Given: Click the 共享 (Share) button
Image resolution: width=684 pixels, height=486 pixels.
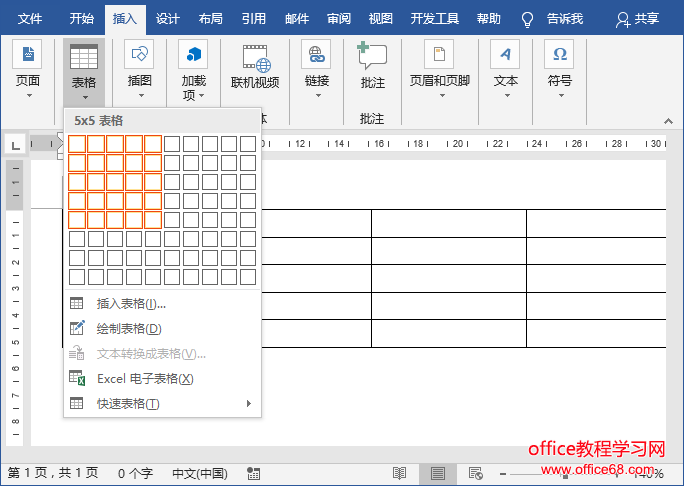Looking at the screenshot, I should click(637, 19).
